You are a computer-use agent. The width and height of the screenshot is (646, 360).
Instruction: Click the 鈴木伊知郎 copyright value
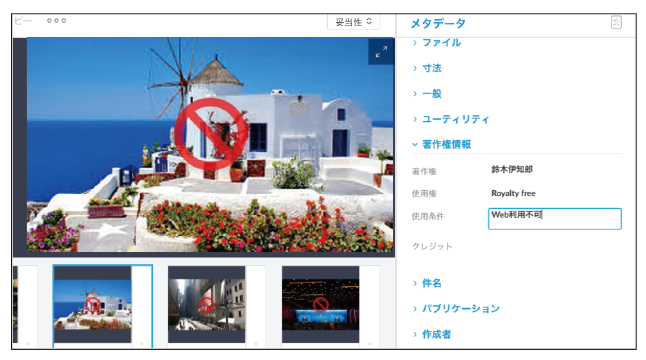point(512,169)
